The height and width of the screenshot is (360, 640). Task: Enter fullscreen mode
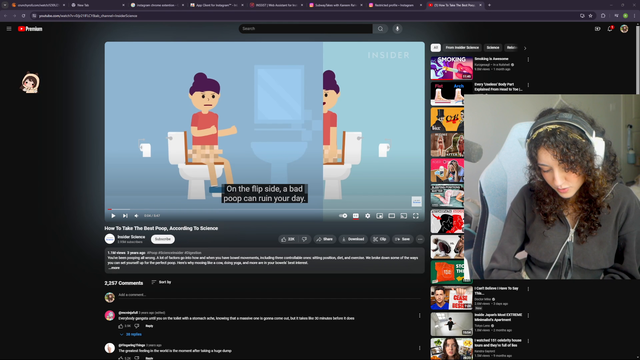pos(416,216)
